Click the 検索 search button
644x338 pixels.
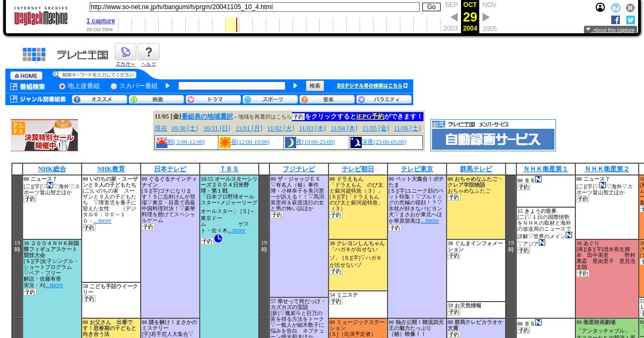click(x=315, y=86)
